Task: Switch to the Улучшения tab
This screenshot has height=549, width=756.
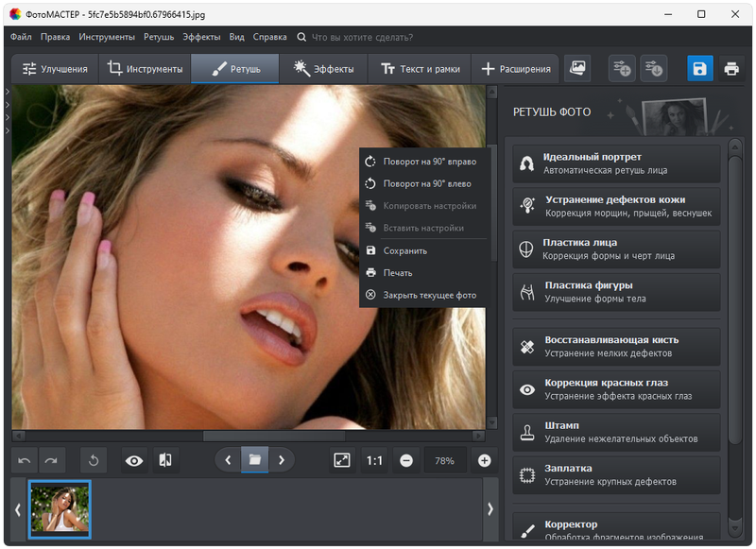Action: coord(55,69)
